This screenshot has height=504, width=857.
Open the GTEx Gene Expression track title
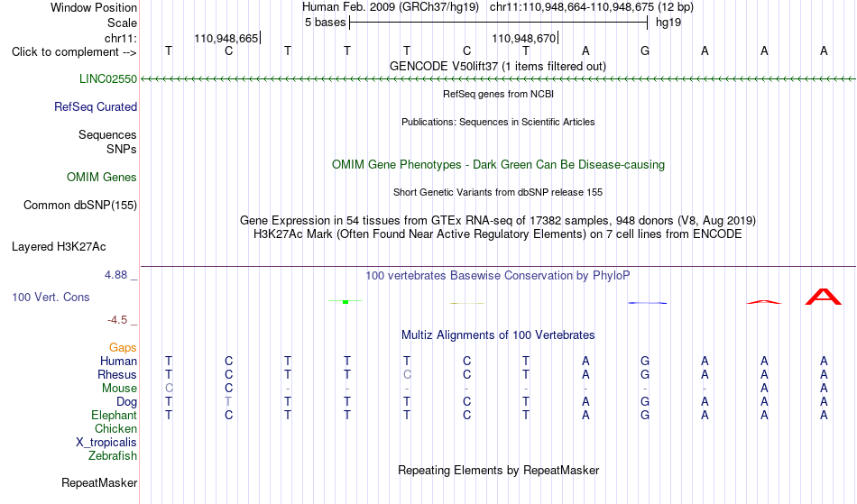pyautogui.click(x=498, y=221)
